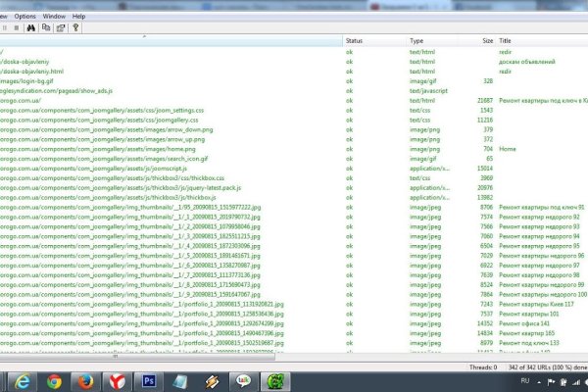Viewport: 588px width, 392px height.
Task: Open Photoshop from the taskbar
Action: coord(149,381)
